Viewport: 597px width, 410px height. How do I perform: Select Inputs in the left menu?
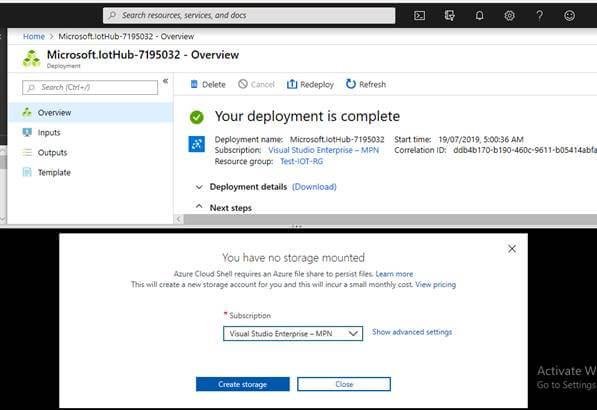click(x=90, y=132)
